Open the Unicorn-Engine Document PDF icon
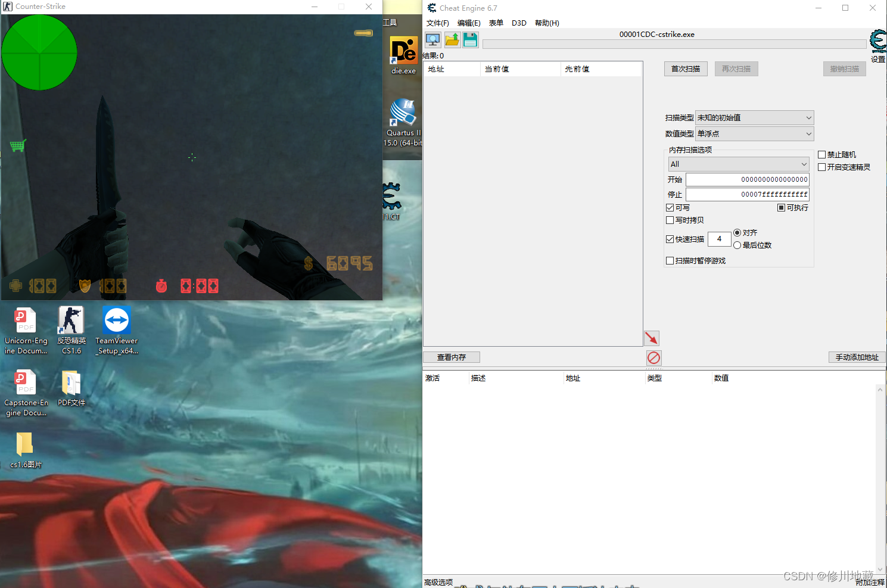Viewport: 887px width, 588px height. [26, 331]
